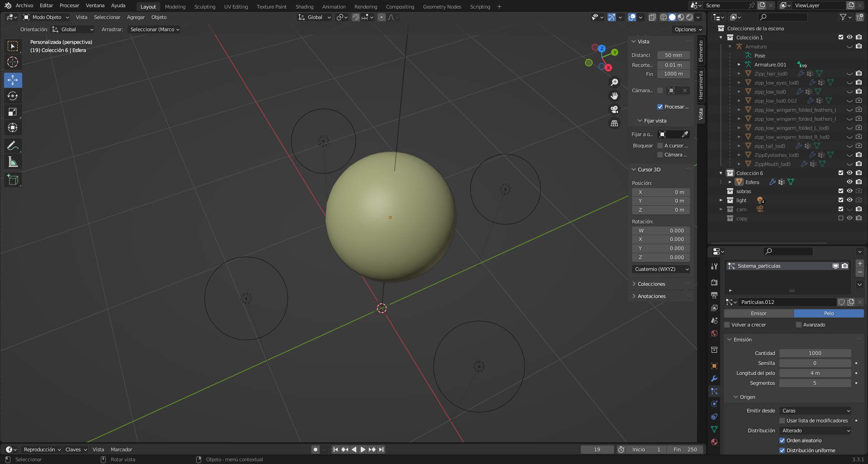Enable Bloquear 'A cursor' checkbox
Image resolution: width=868 pixels, height=464 pixels.
click(x=660, y=146)
